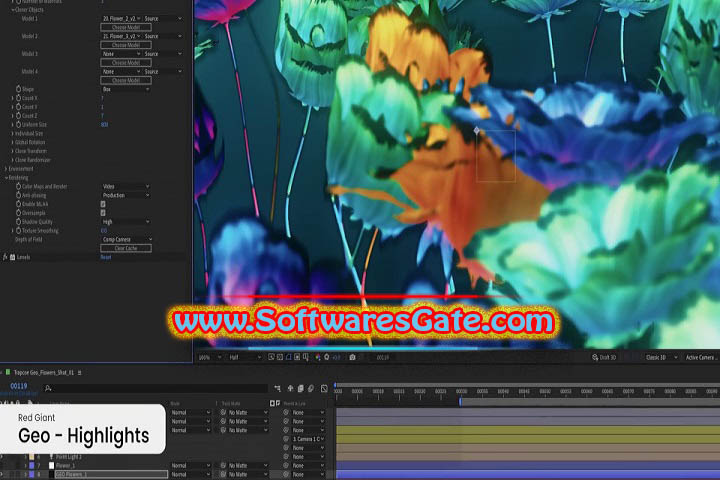Click track matte pick whip on first row

(x=223, y=412)
